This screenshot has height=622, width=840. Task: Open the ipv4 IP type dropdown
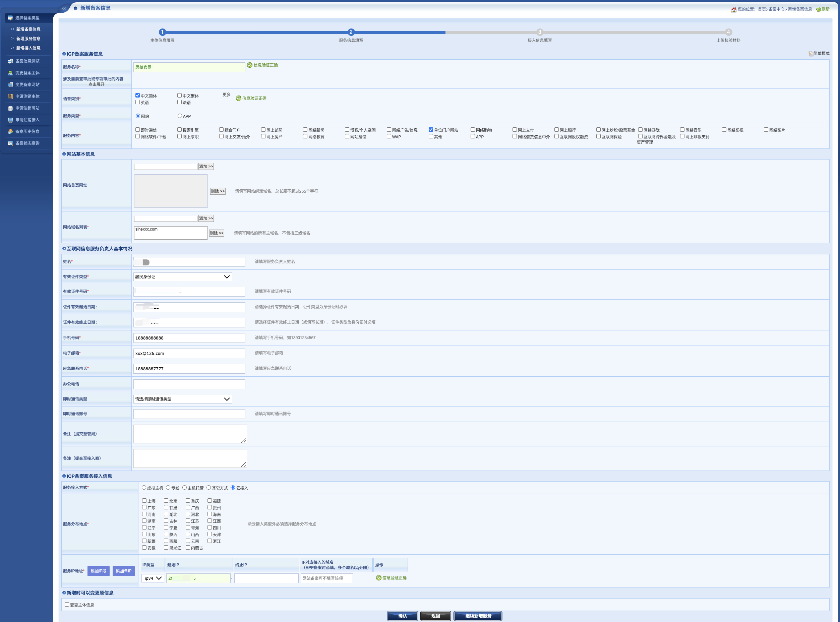point(153,578)
